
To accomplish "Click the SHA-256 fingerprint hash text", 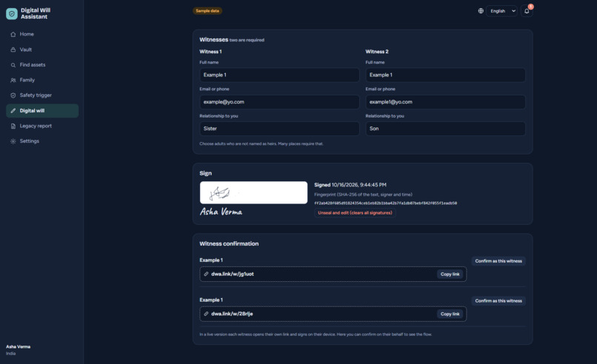I will (385, 203).
